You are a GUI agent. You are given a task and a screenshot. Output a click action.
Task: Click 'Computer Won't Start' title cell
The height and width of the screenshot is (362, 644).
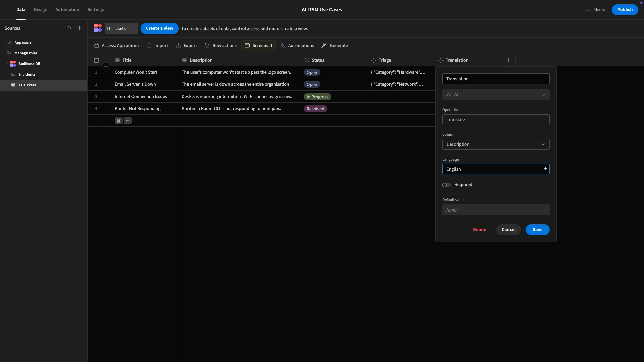(145, 72)
